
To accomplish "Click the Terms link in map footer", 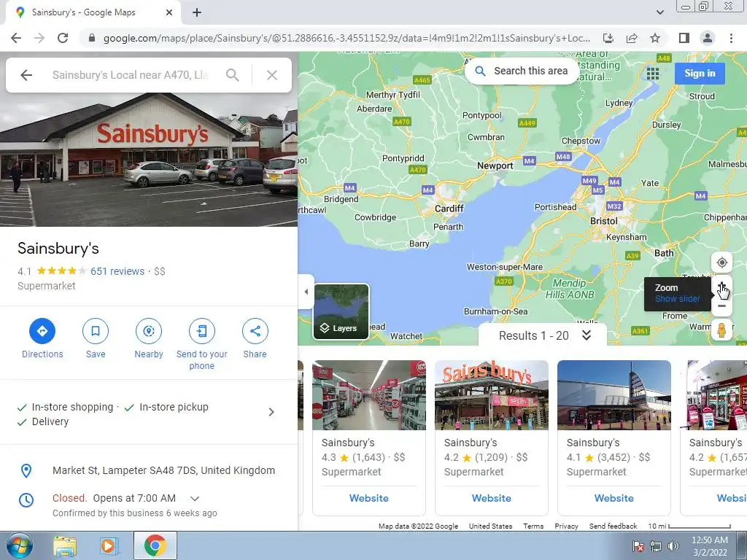I will tap(533, 526).
